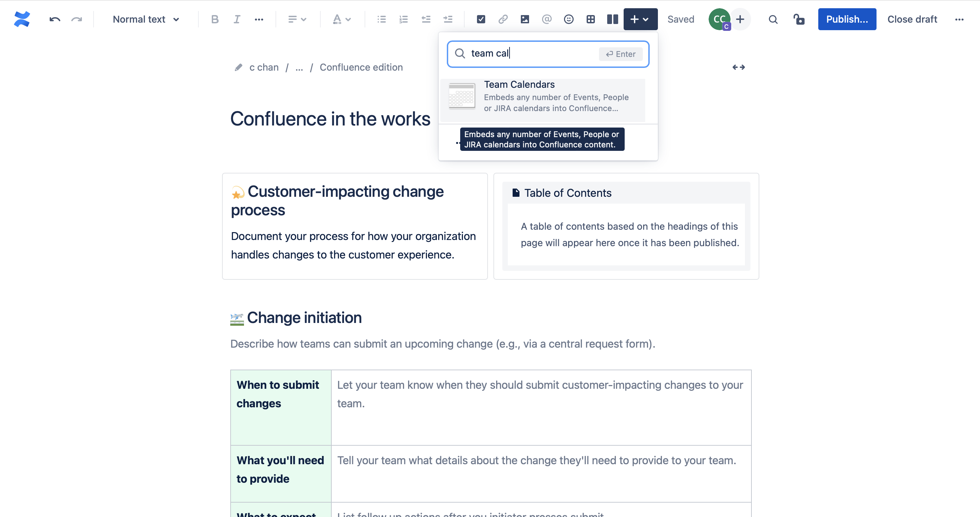Click the Italic formatting icon

point(236,19)
